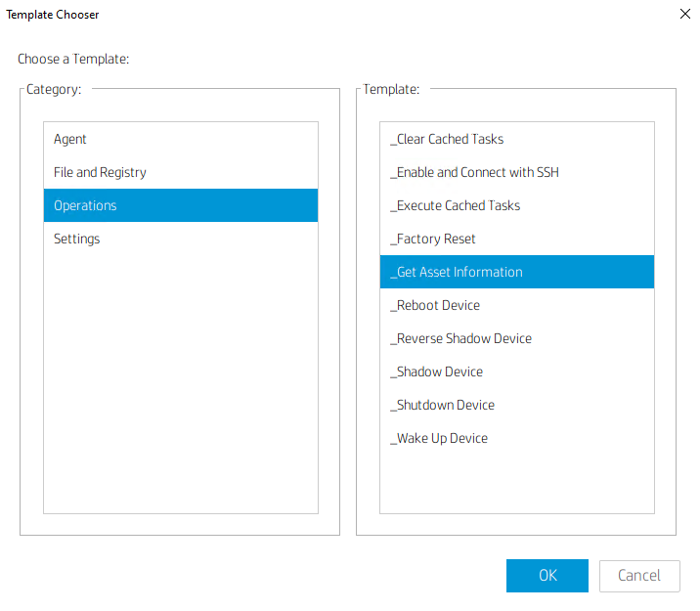Select _Reverse Shadow Device template
This screenshot has height=611, width=700.
[517, 338]
